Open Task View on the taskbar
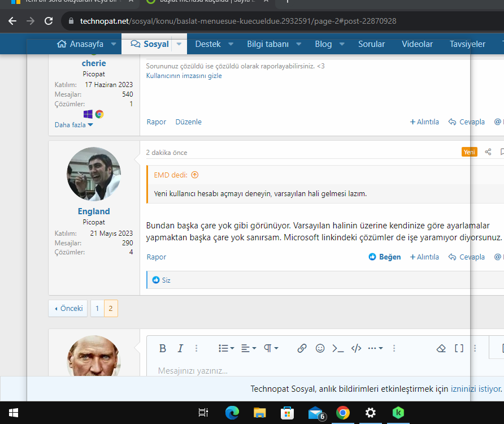504x424 pixels. (x=203, y=413)
